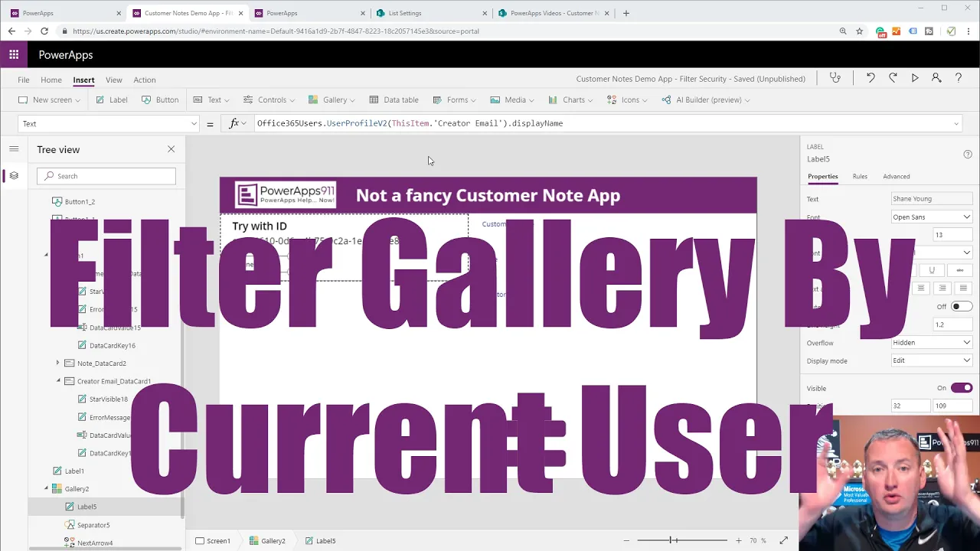This screenshot has width=980, height=551.
Task: Zoom in with the plus icon
Action: coord(738,541)
